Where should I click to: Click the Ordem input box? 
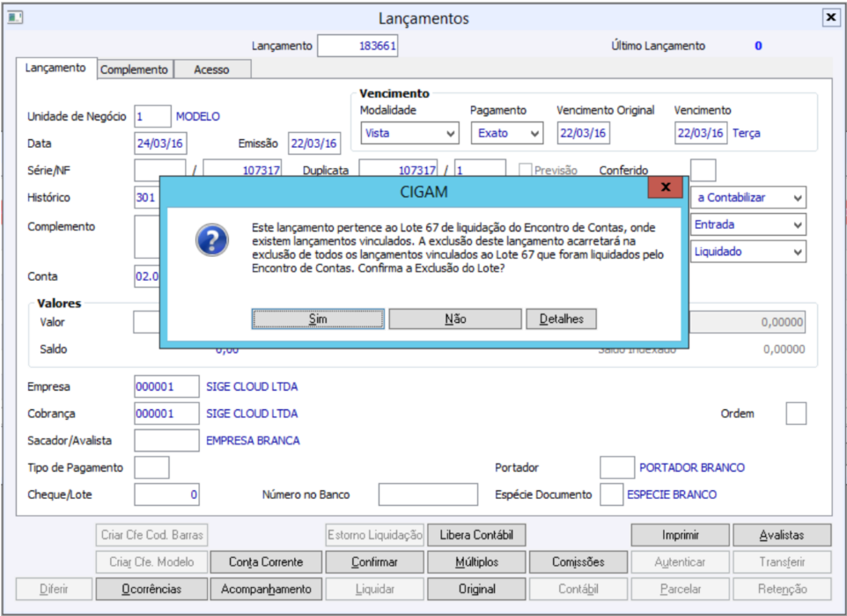tap(796, 414)
